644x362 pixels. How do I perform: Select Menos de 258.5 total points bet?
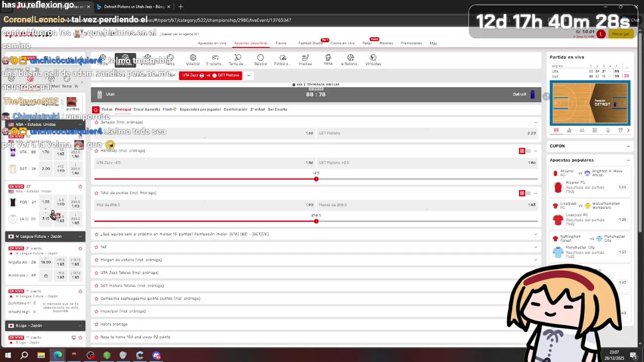tap(427, 205)
